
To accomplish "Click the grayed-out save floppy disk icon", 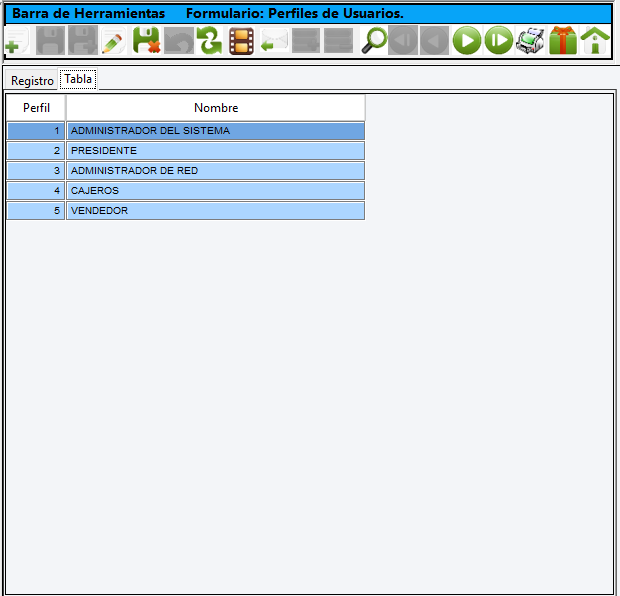I will click(50, 40).
